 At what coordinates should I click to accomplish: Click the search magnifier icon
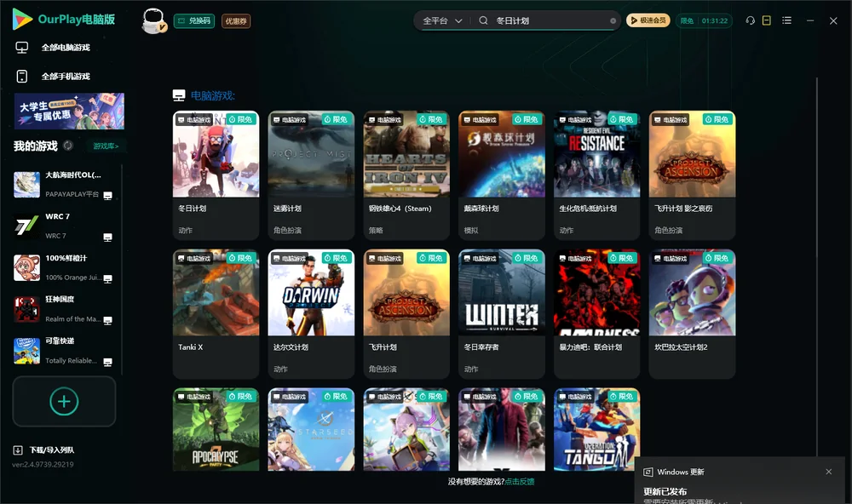point(483,20)
